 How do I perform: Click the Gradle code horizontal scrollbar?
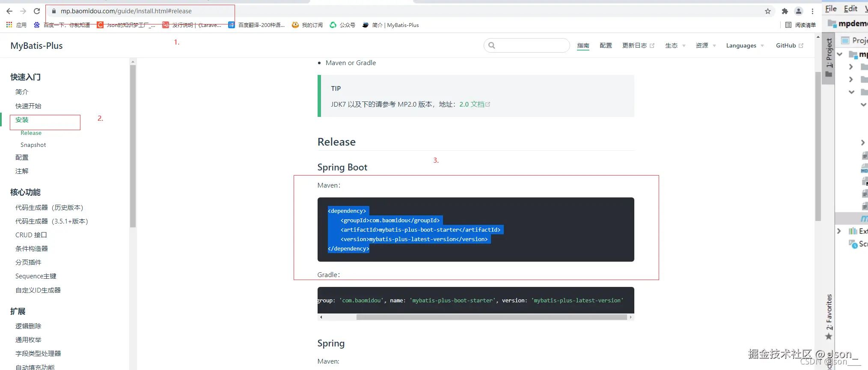491,317
